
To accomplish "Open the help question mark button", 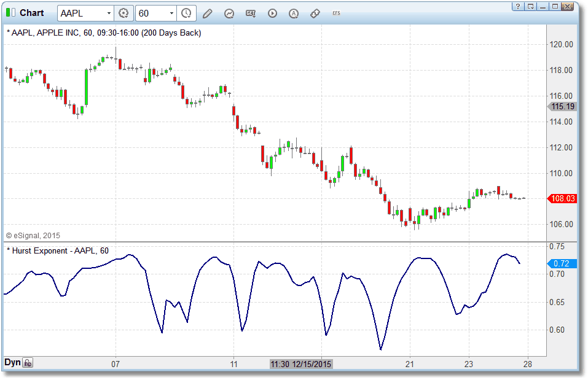I will tap(518, 6).
